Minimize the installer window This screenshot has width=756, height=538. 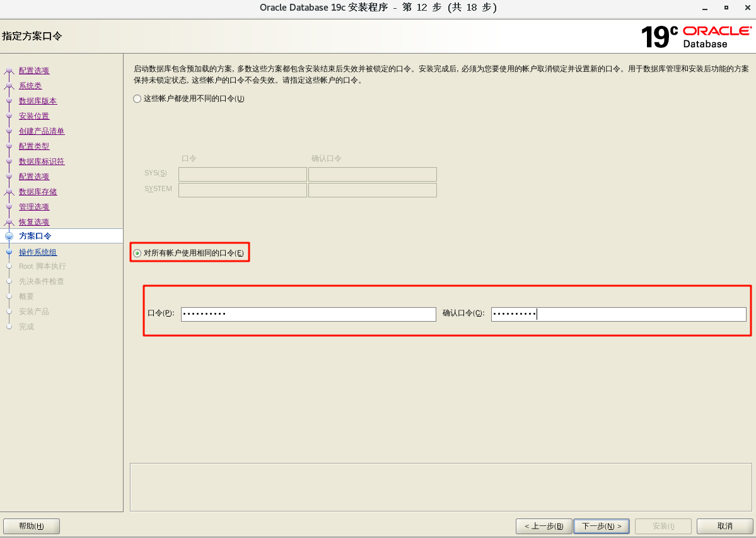[704, 8]
